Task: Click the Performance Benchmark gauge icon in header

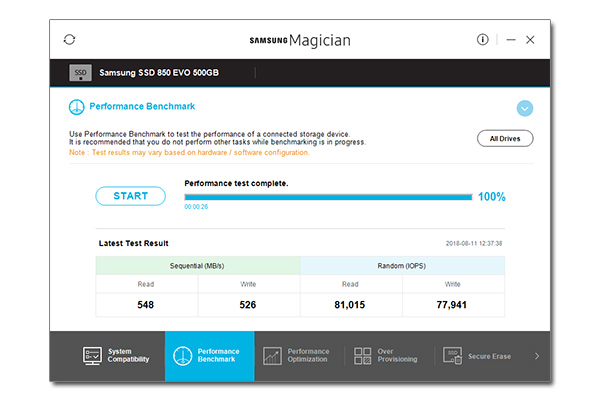Action: pos(76,107)
